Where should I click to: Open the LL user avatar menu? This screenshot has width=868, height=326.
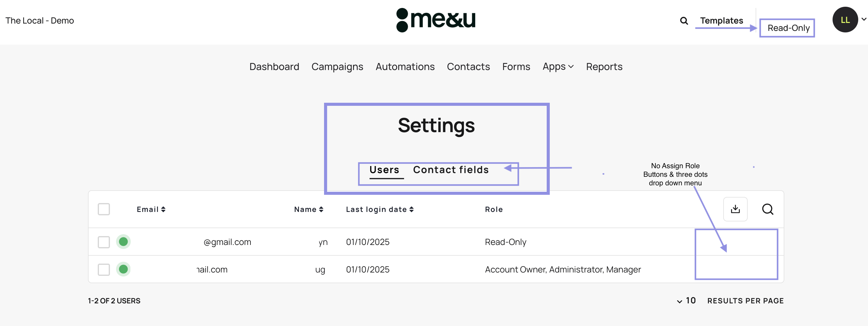coord(845,20)
